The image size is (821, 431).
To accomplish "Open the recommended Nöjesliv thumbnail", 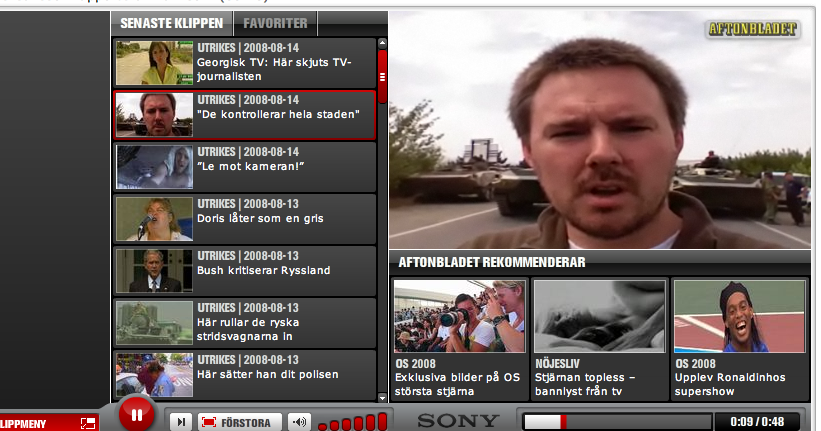I will point(600,316).
